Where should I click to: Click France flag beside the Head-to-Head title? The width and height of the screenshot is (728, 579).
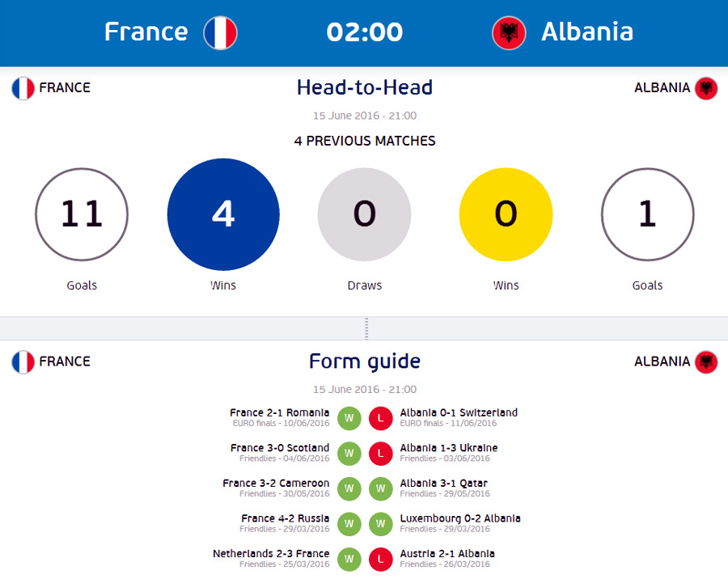pyautogui.click(x=23, y=88)
